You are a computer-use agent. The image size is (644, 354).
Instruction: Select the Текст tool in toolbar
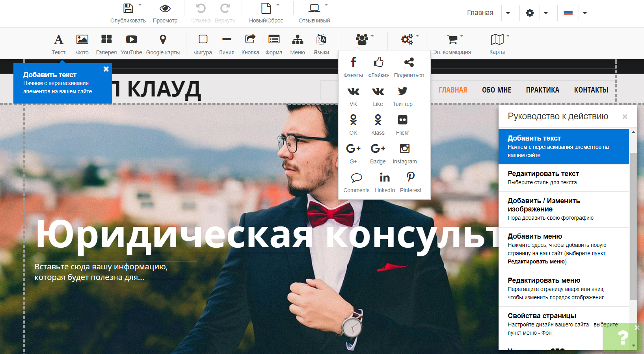click(x=58, y=44)
